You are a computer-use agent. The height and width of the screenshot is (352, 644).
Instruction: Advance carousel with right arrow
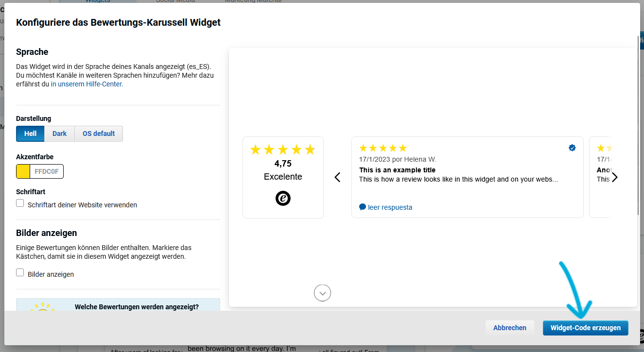click(615, 177)
